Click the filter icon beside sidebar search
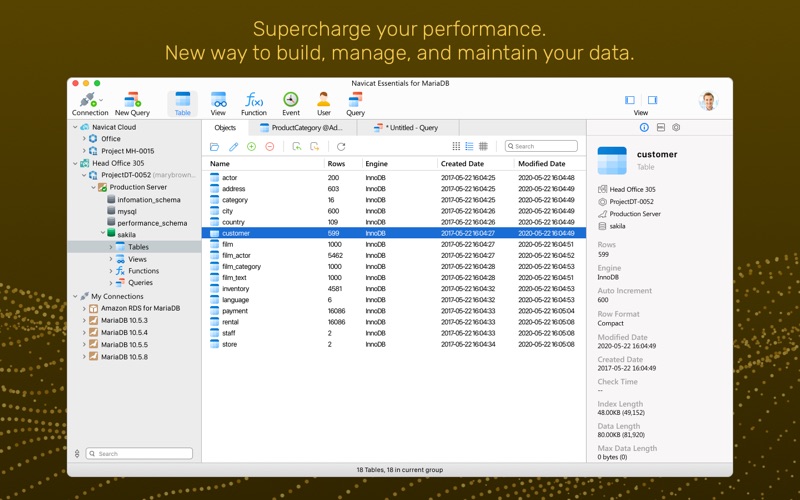The height and width of the screenshot is (500, 800). tap(77, 454)
